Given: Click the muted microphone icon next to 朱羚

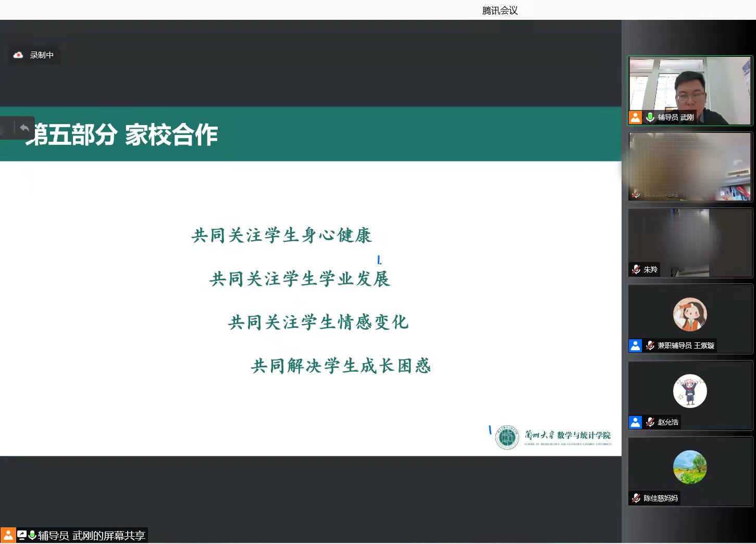Looking at the screenshot, I should tap(636, 269).
